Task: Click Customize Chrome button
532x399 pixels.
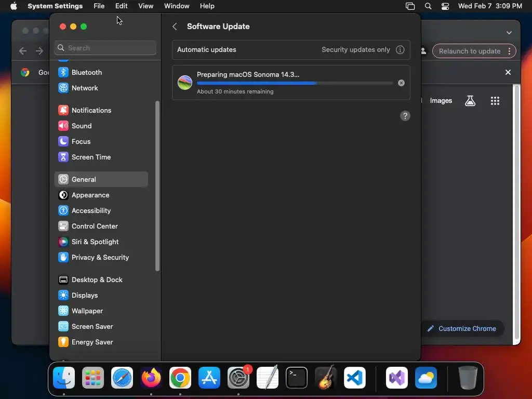Action: [462, 328]
